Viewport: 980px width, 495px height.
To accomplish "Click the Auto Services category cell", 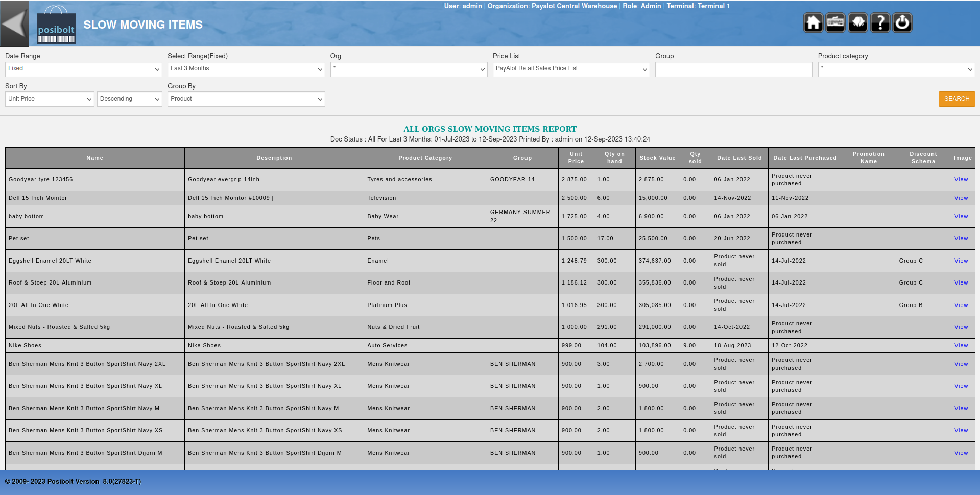I will pos(425,346).
